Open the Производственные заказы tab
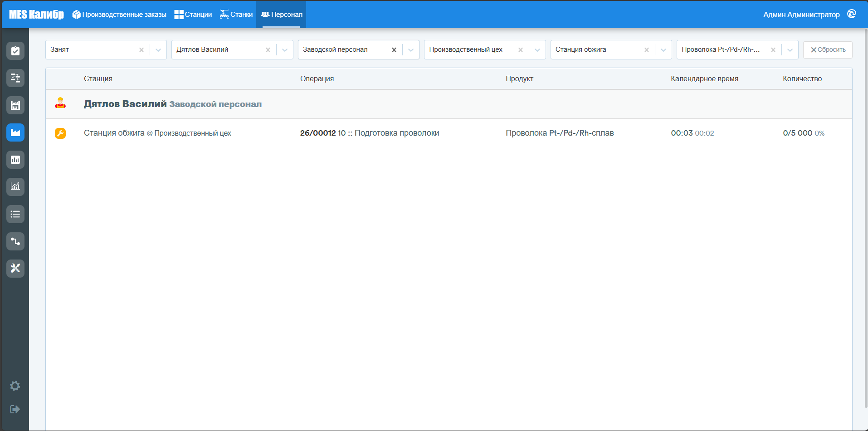 click(119, 15)
